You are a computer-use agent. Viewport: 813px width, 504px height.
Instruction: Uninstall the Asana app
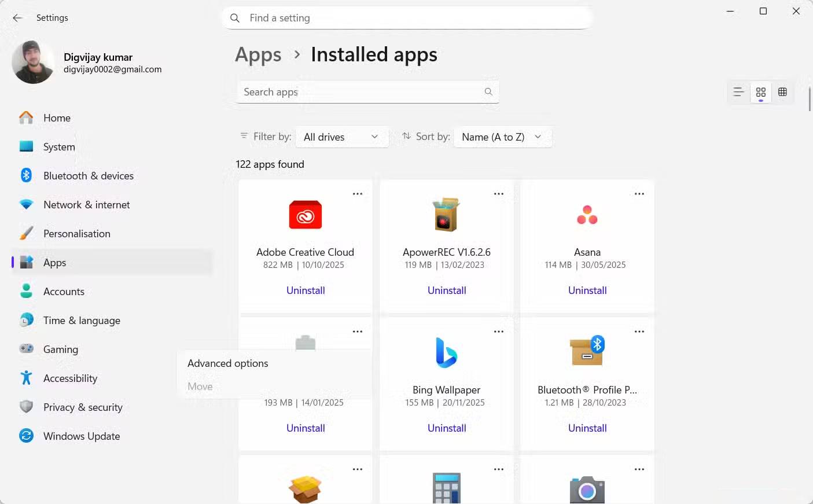(587, 290)
